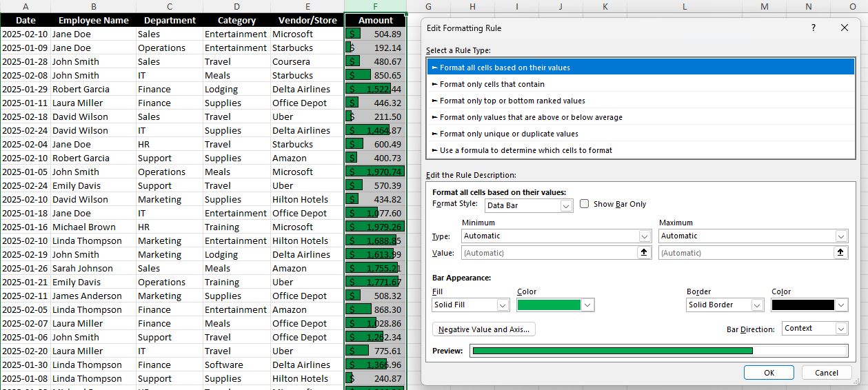The image size is (868, 390).
Task: Click the Minimum Value input field
Action: pos(549,253)
